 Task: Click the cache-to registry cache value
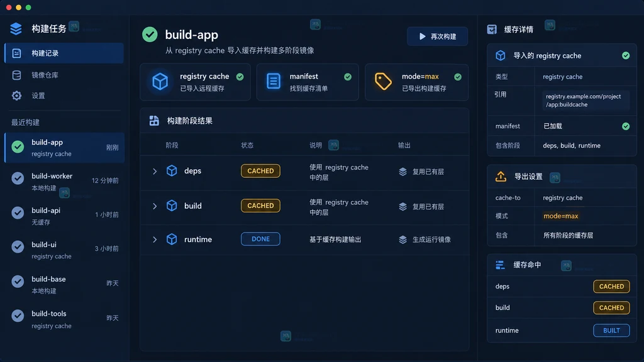pos(563,198)
